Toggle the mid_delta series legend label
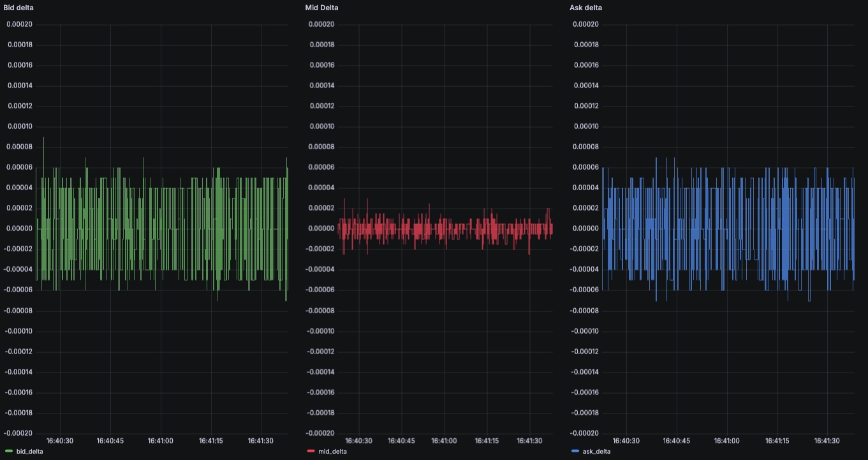The height and width of the screenshot is (460, 868). coord(333,451)
